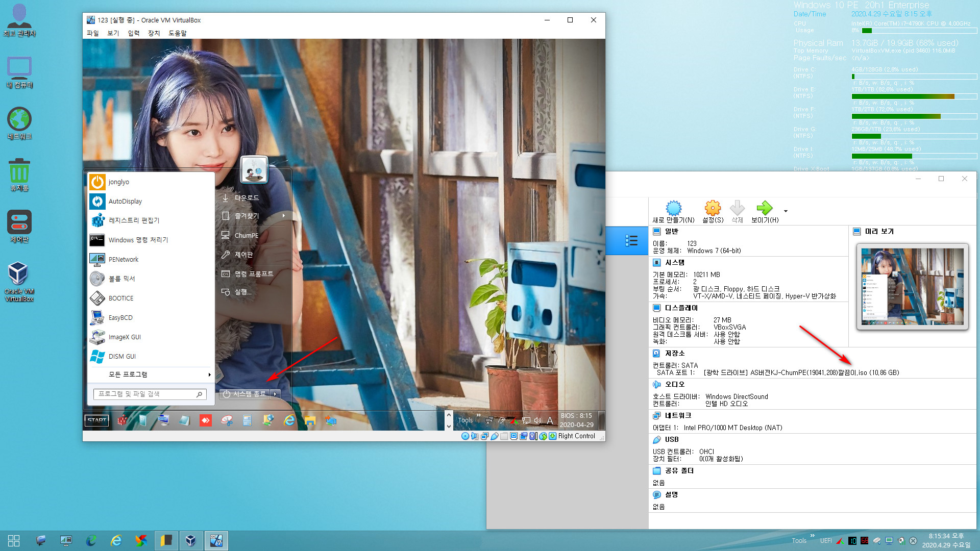Click the 시스템 종료 shutdown button
This screenshot has width=980, height=551.
point(244,394)
